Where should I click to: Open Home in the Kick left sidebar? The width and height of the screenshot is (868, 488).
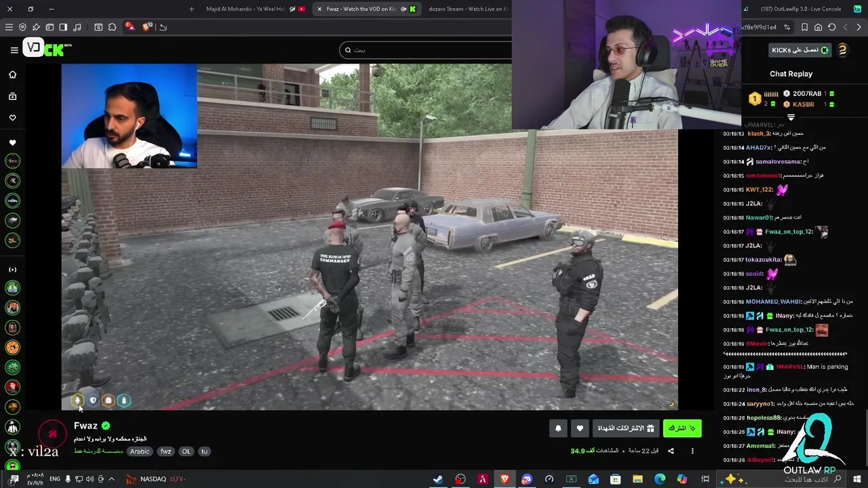[x=12, y=75]
